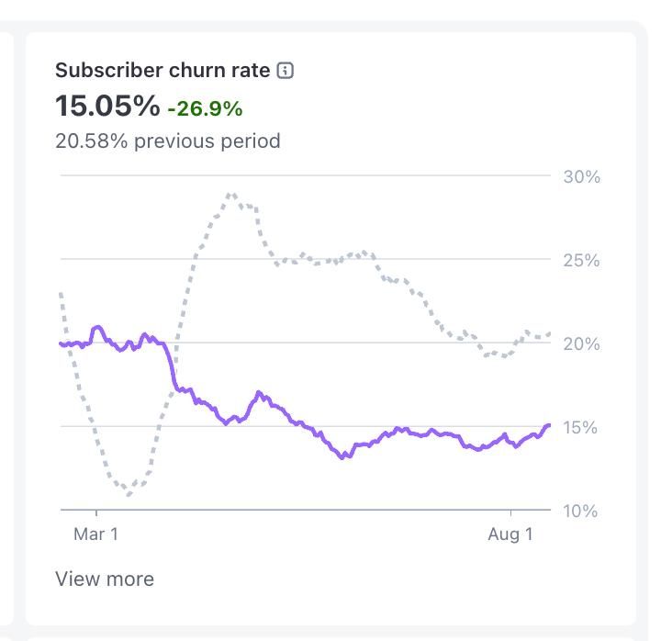Image resolution: width=672 pixels, height=641 pixels.
Task: Click the Aug 1 tick mark on the x-axis
Action: [x=510, y=512]
